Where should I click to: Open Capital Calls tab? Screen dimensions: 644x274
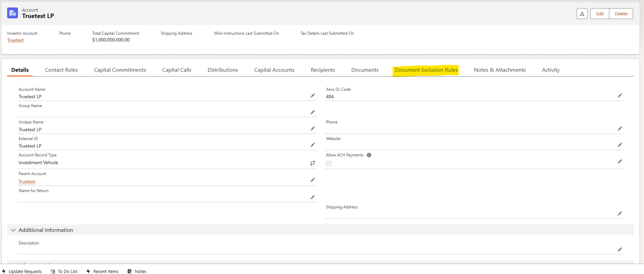(177, 70)
